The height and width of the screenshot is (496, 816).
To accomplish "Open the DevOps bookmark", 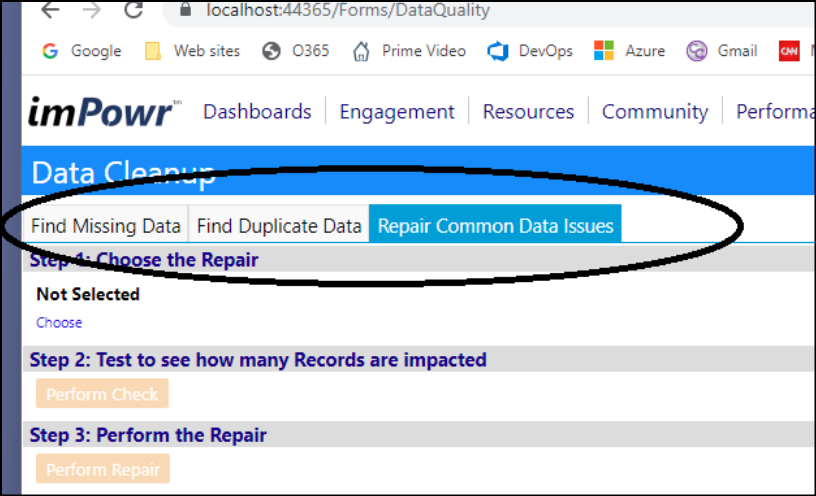I will coord(530,51).
